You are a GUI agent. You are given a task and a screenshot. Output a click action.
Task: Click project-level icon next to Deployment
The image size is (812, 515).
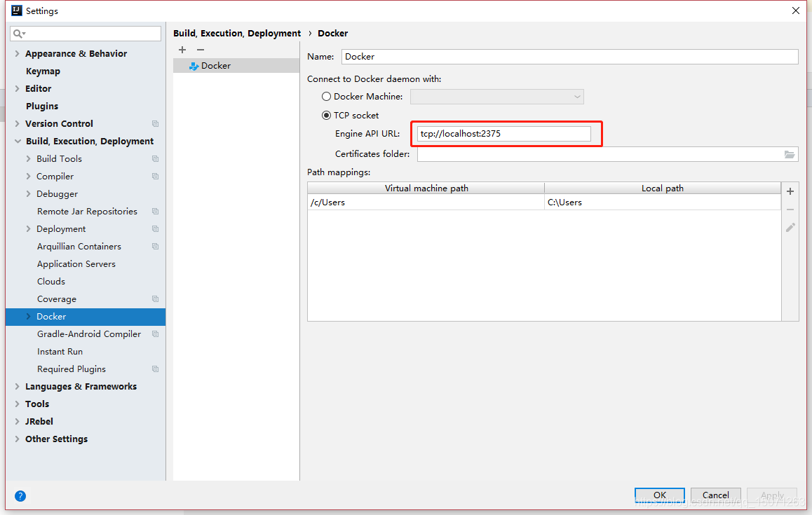(x=155, y=229)
